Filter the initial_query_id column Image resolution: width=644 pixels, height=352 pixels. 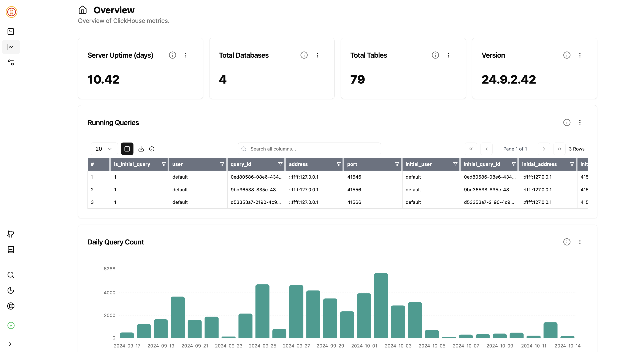click(x=514, y=164)
